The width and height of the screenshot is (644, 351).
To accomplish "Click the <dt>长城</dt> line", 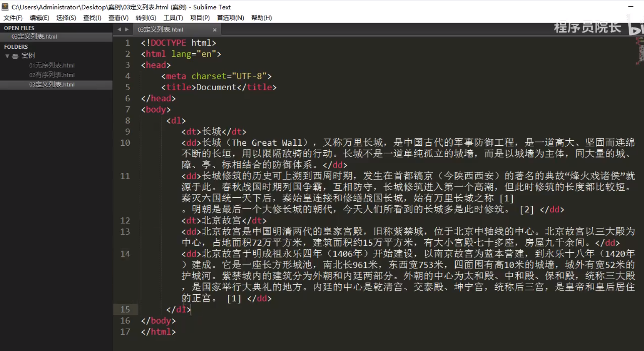I will point(214,132).
